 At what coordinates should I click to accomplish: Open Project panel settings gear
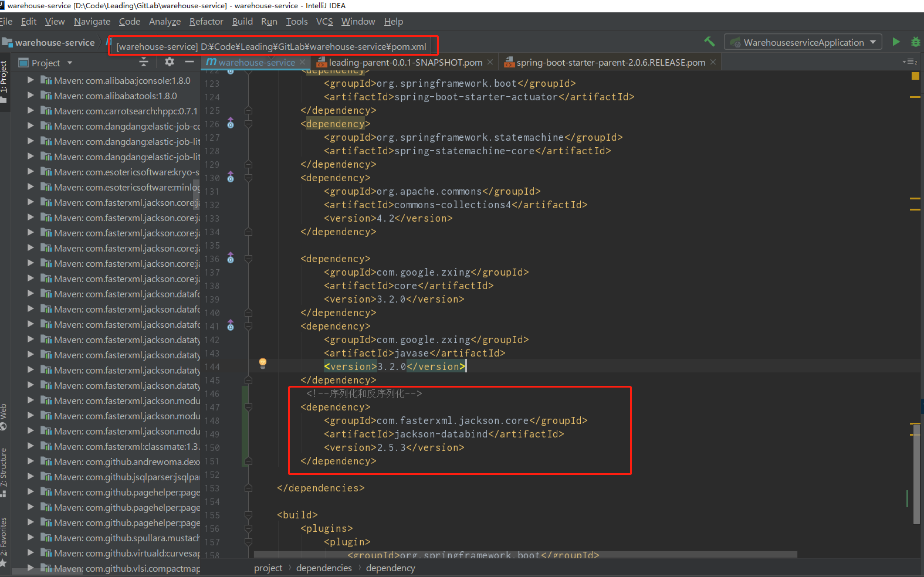click(170, 62)
